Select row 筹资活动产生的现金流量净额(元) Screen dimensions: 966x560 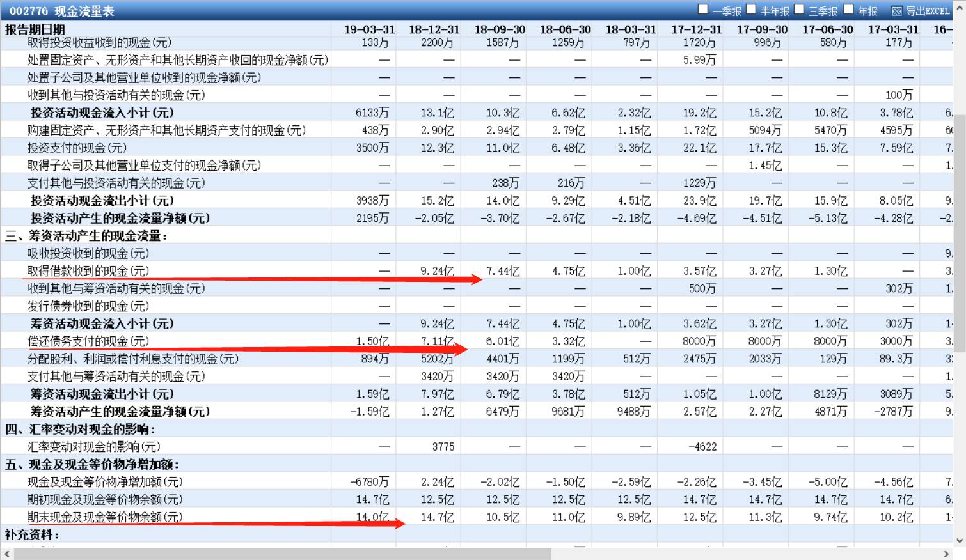[477, 412]
